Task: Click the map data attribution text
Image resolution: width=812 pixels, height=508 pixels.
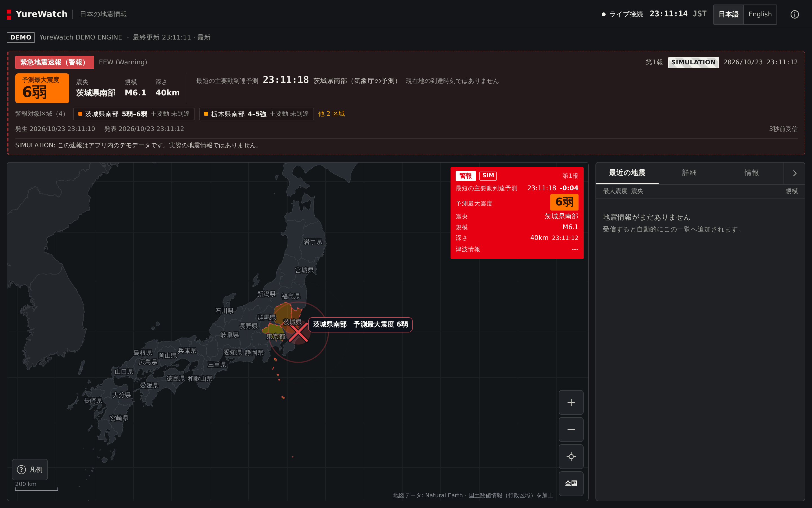Action: (473, 495)
